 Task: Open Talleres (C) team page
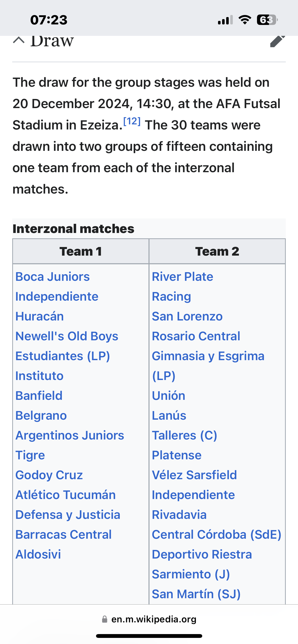pyautogui.click(x=184, y=435)
